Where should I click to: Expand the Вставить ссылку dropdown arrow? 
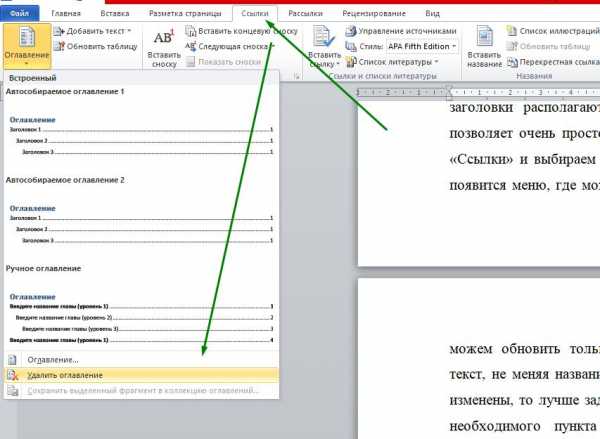tap(338, 64)
